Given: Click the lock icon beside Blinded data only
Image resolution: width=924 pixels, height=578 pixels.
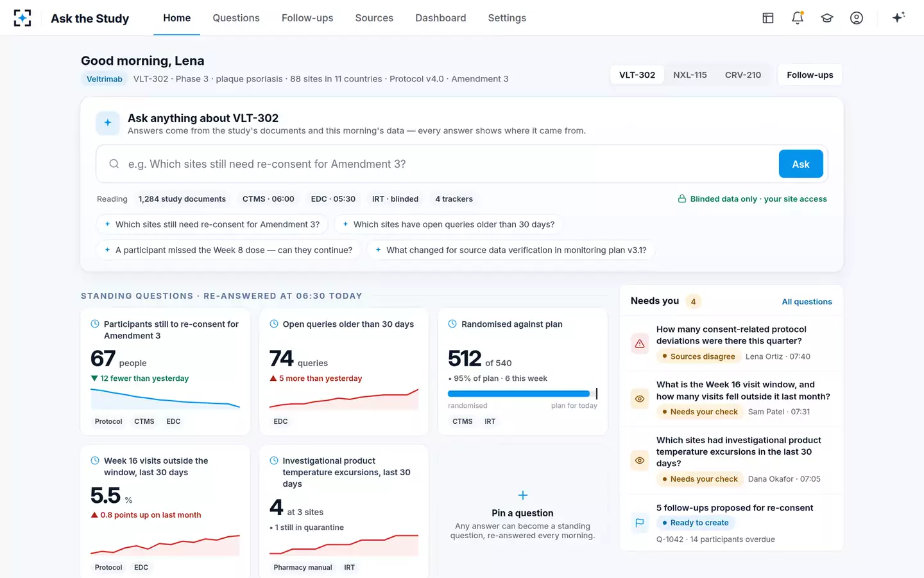Looking at the screenshot, I should (682, 199).
